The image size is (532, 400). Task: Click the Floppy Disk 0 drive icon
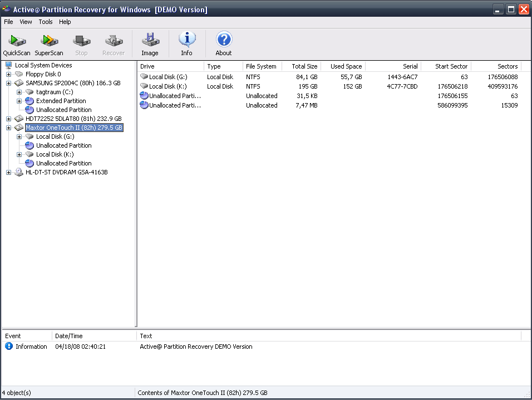pyautogui.click(x=19, y=74)
